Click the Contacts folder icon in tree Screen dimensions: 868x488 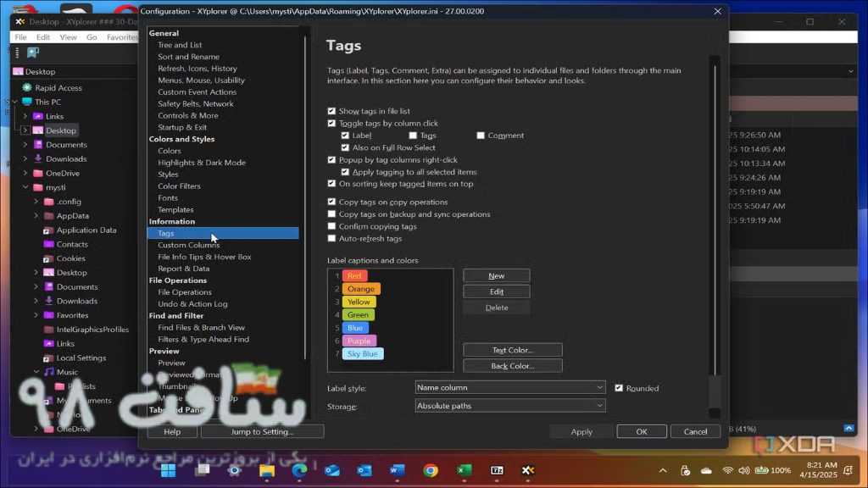(48, 244)
